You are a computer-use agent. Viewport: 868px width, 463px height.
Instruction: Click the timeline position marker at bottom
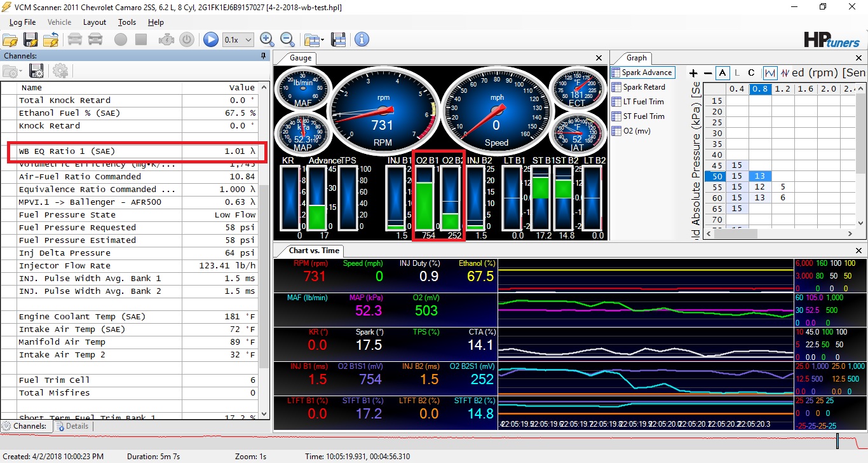pos(838,441)
